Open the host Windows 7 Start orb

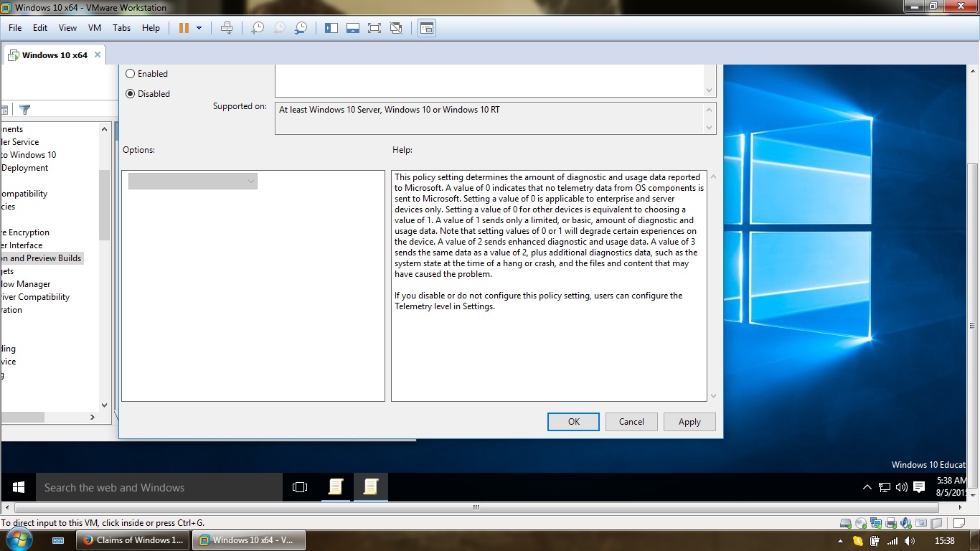coord(19,540)
